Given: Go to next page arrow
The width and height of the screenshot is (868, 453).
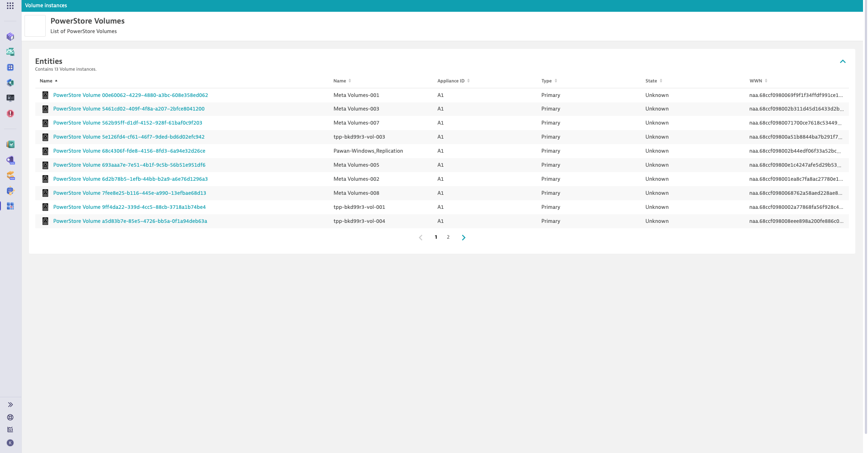Looking at the screenshot, I should [463, 237].
